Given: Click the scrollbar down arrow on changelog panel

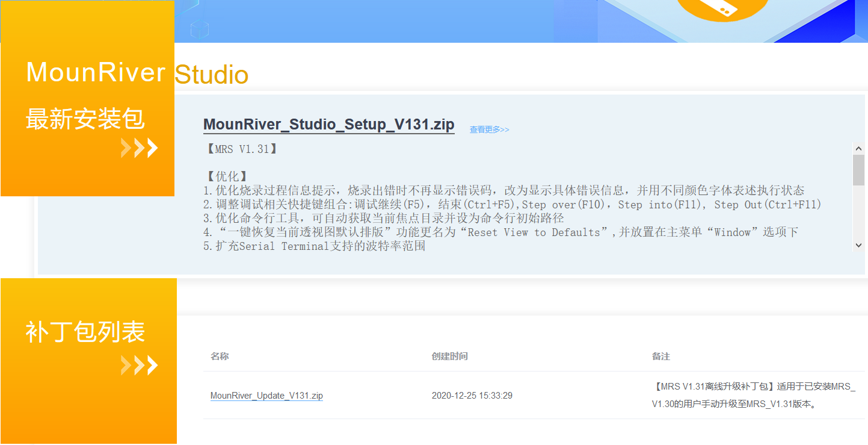Looking at the screenshot, I should tap(859, 245).
